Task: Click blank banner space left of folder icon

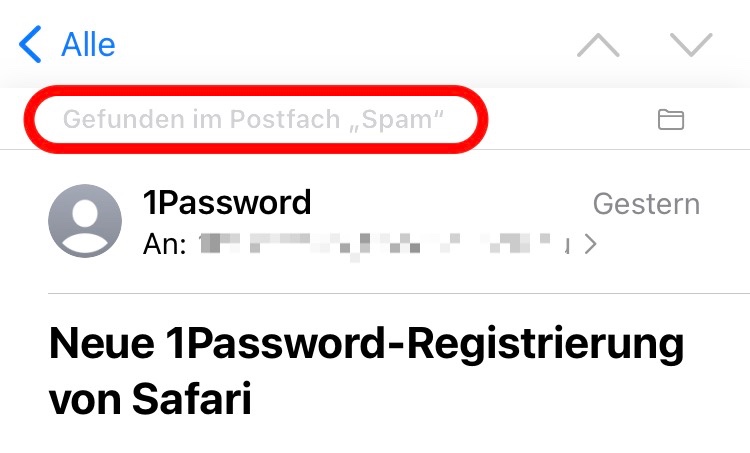Action: coord(570,120)
